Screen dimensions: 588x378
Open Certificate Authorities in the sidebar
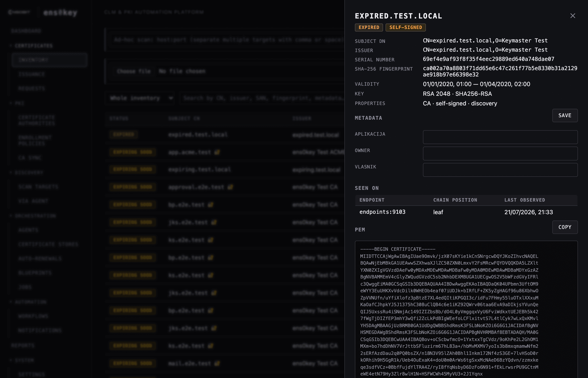[x=37, y=120]
